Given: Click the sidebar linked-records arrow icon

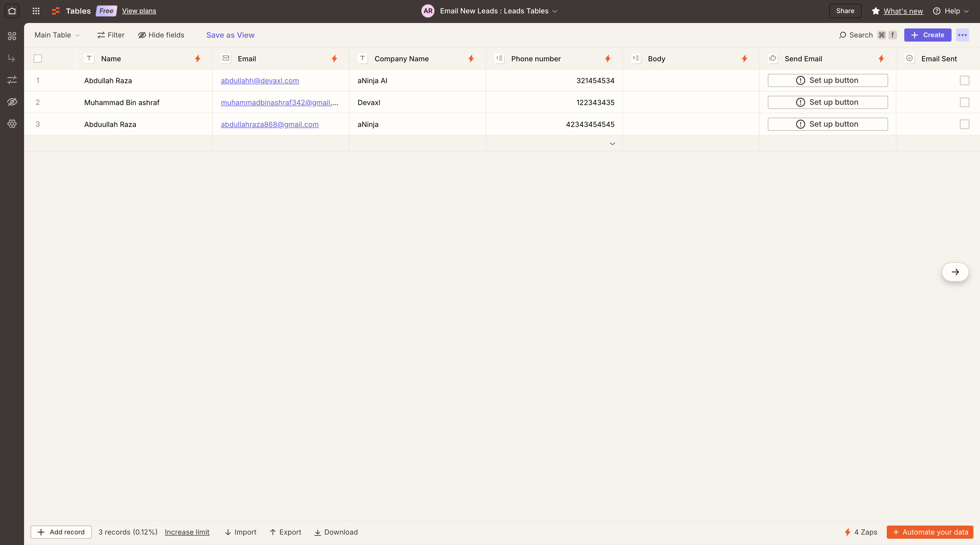Looking at the screenshot, I should [x=12, y=58].
